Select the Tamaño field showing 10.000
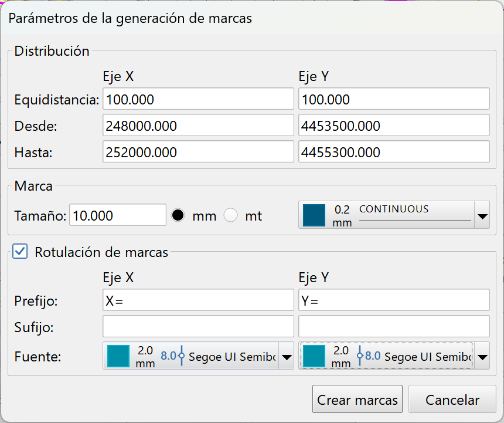 [117, 215]
